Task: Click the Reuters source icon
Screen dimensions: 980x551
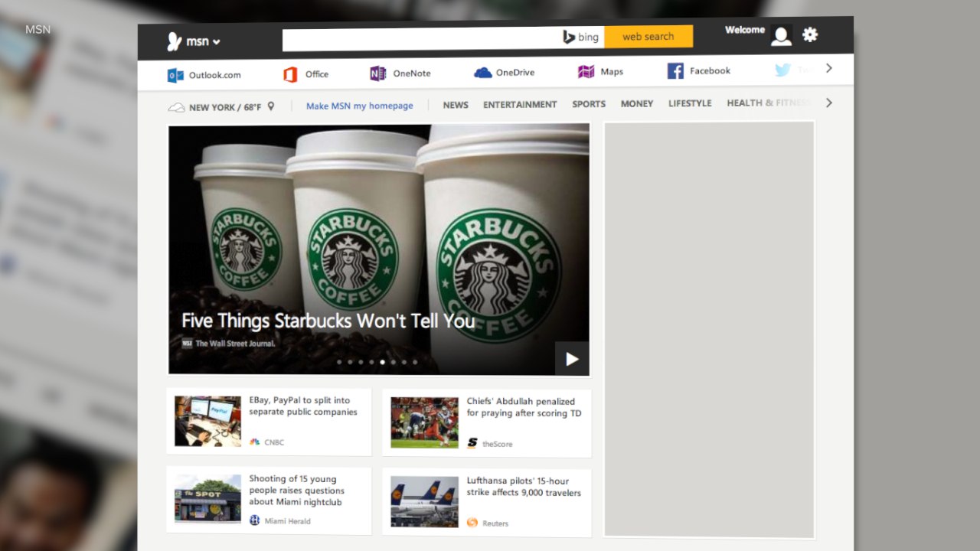Action: 472,523
